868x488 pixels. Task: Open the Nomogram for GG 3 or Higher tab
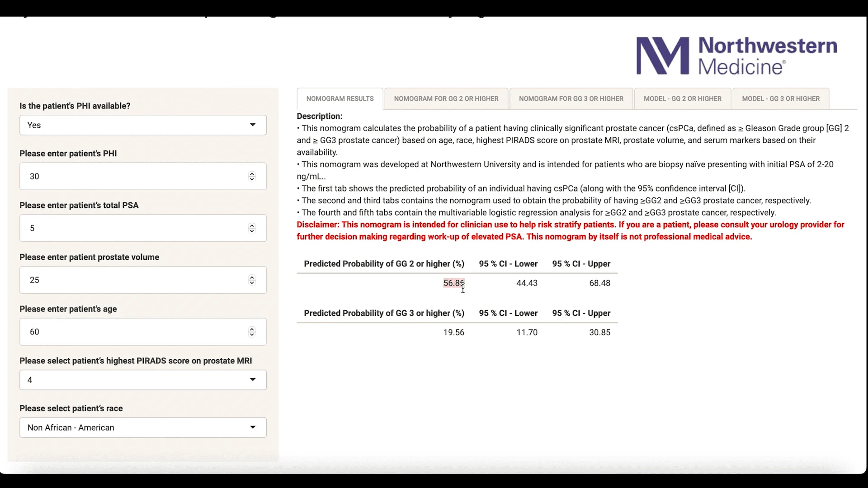pyautogui.click(x=571, y=99)
